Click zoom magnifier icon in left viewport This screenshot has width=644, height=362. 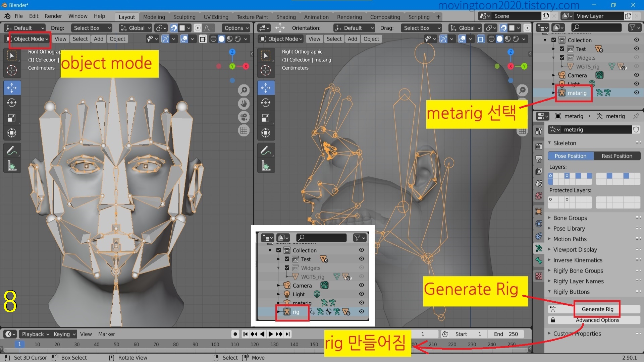[x=244, y=90]
